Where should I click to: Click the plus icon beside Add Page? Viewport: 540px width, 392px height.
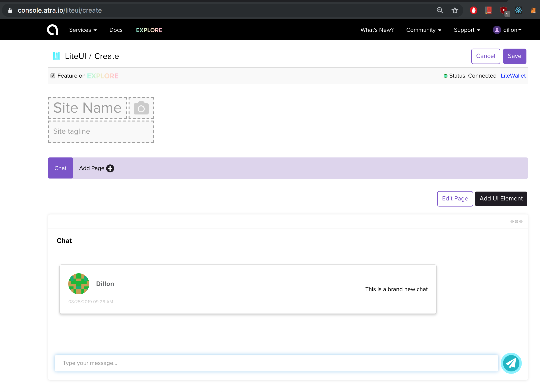110,168
